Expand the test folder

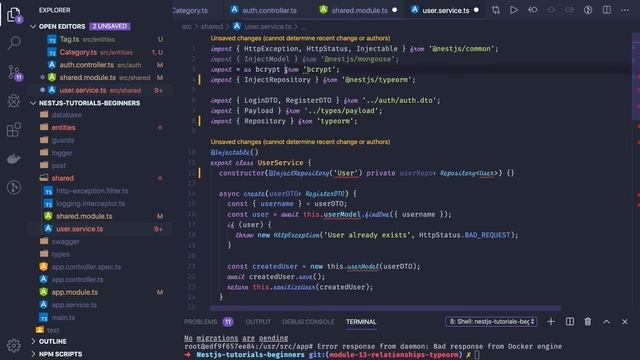coord(53,330)
